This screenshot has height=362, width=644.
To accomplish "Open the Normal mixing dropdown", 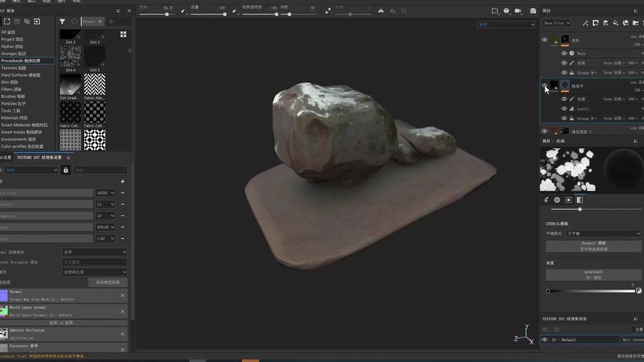I will 94,252.
